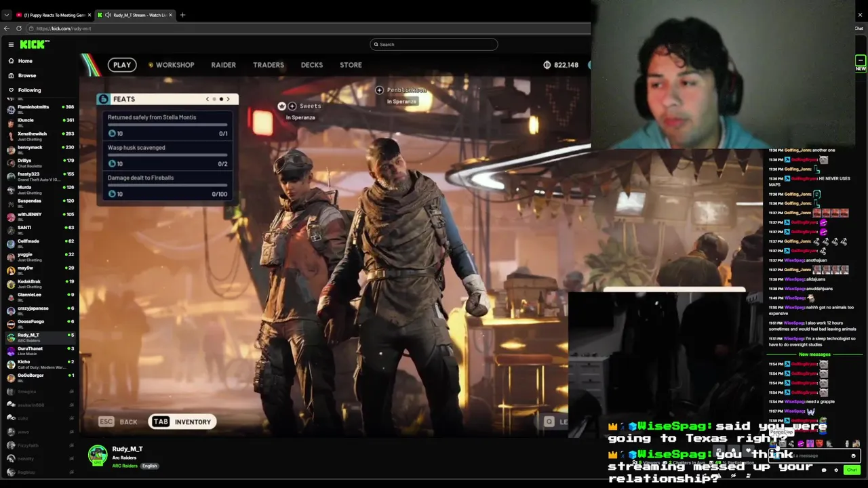This screenshot has width=868, height=488.
Task: Open the tab list dropdown arrow
Action: pyautogui.click(x=6, y=15)
